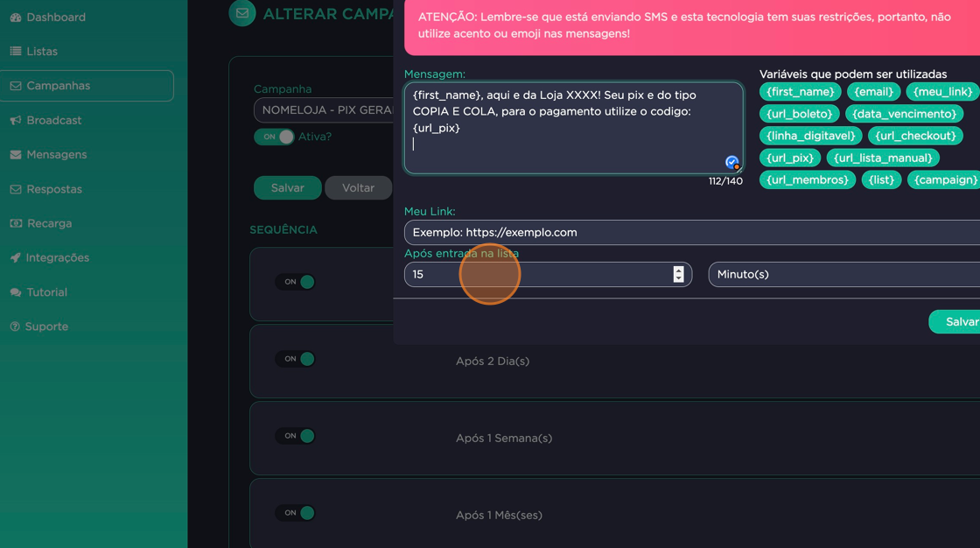Insert the {linha_digitavel} variable
This screenshot has height=548, width=980.
point(810,136)
